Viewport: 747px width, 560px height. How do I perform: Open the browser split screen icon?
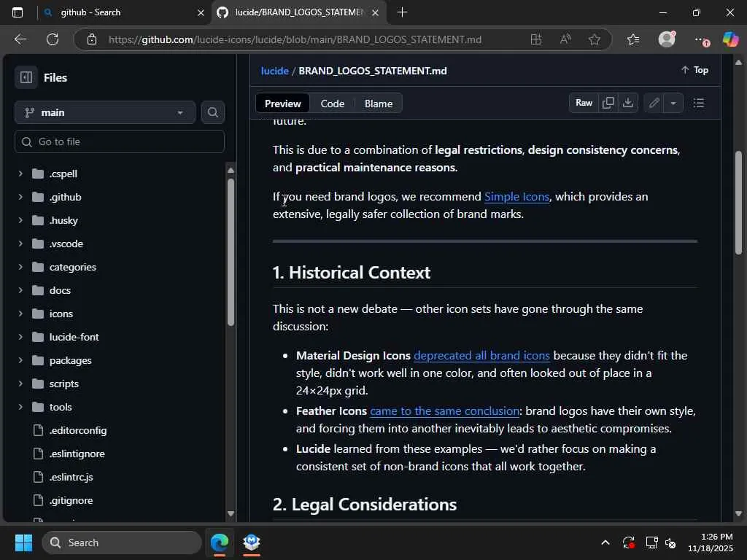pos(536,39)
